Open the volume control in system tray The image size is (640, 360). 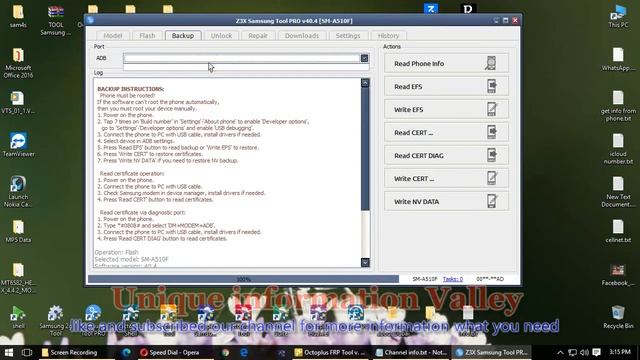(584, 352)
